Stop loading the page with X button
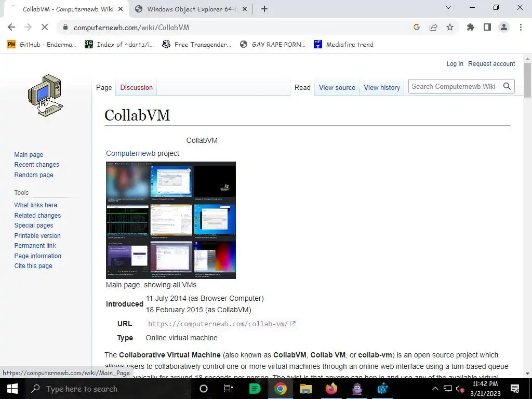This screenshot has height=399, width=532. [x=45, y=27]
